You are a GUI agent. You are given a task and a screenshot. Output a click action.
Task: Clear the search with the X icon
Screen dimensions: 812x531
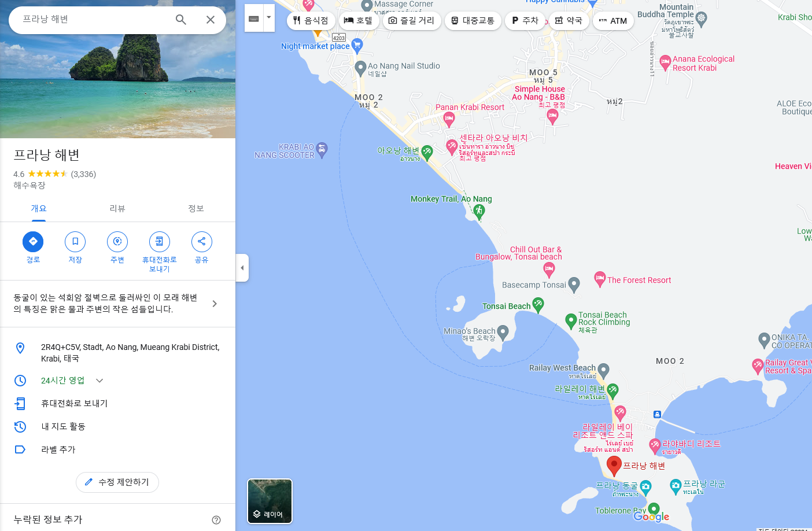pos(211,20)
